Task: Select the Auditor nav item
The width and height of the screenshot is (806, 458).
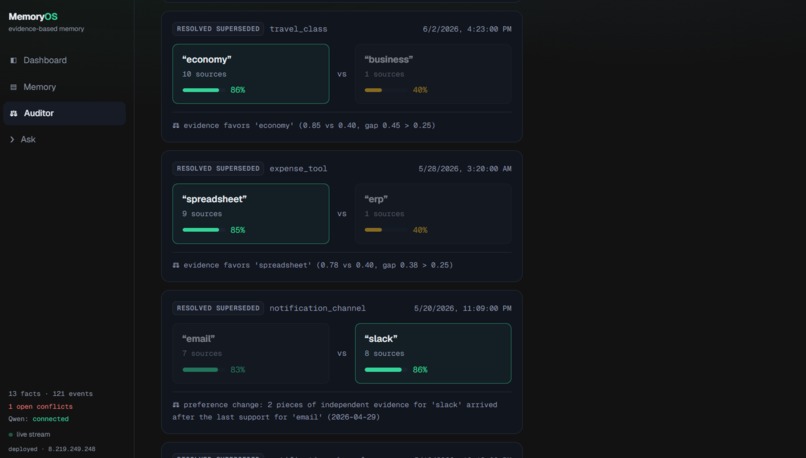Action: click(x=64, y=113)
